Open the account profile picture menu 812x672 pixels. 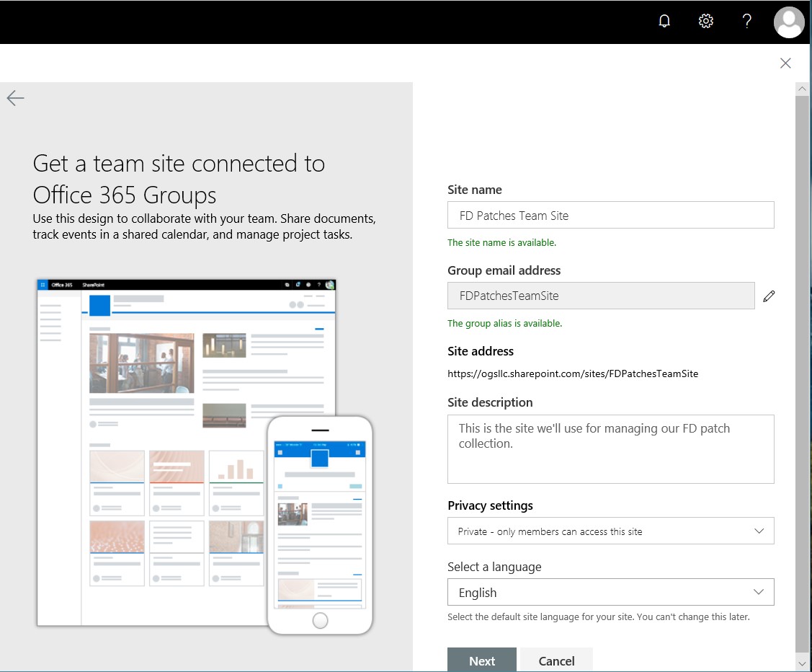(789, 22)
